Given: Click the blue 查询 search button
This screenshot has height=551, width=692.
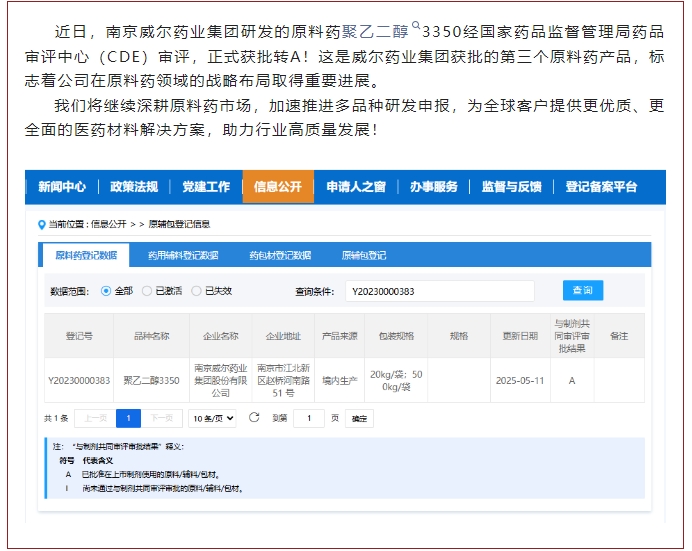Looking at the screenshot, I should click(583, 290).
